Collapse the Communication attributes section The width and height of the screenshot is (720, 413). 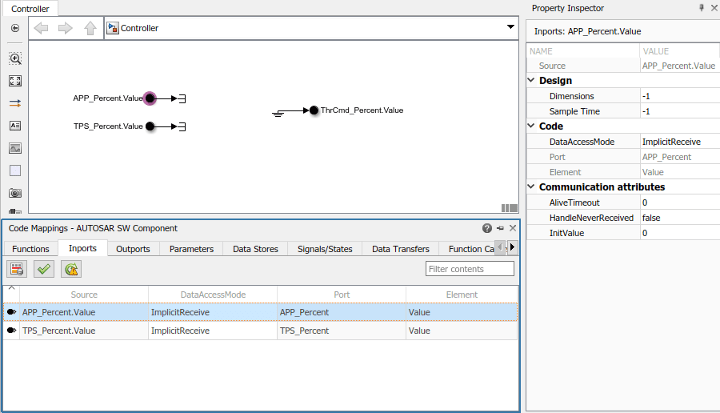coord(531,186)
